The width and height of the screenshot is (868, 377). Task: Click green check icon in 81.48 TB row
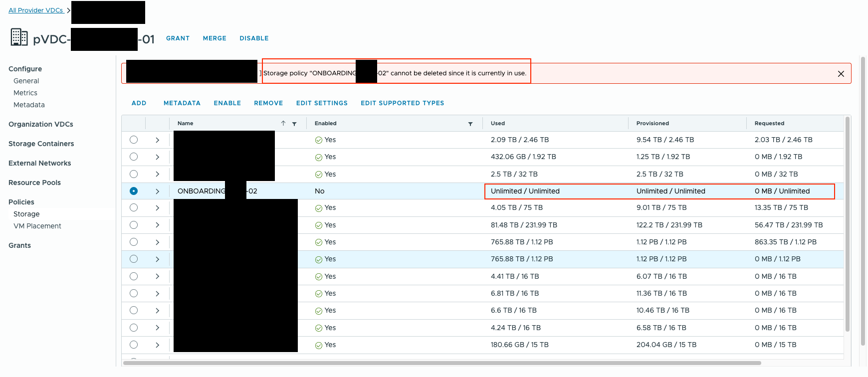point(318,225)
